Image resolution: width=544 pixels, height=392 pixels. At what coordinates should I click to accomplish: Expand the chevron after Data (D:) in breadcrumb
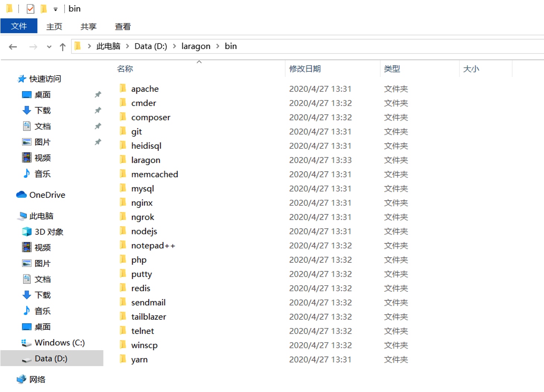pyautogui.click(x=175, y=46)
